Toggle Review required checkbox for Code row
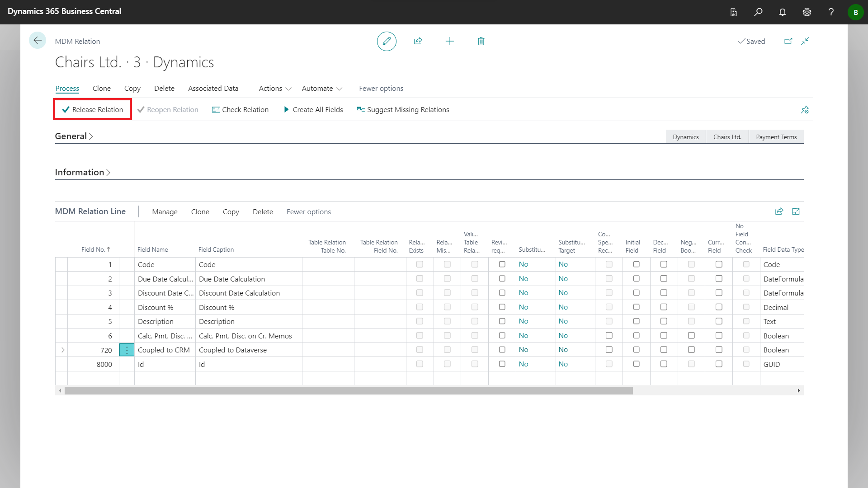Screen dimensions: 868x488 pos(502,264)
